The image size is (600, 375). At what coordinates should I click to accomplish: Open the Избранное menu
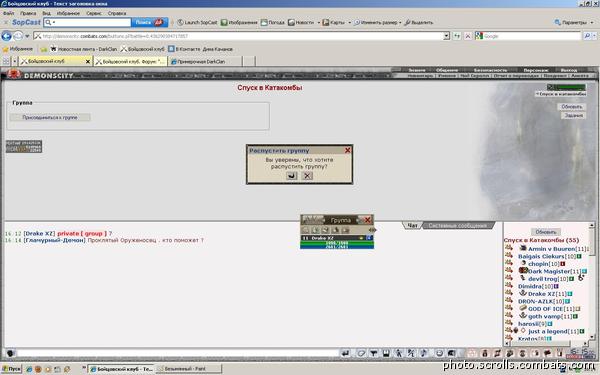point(68,13)
